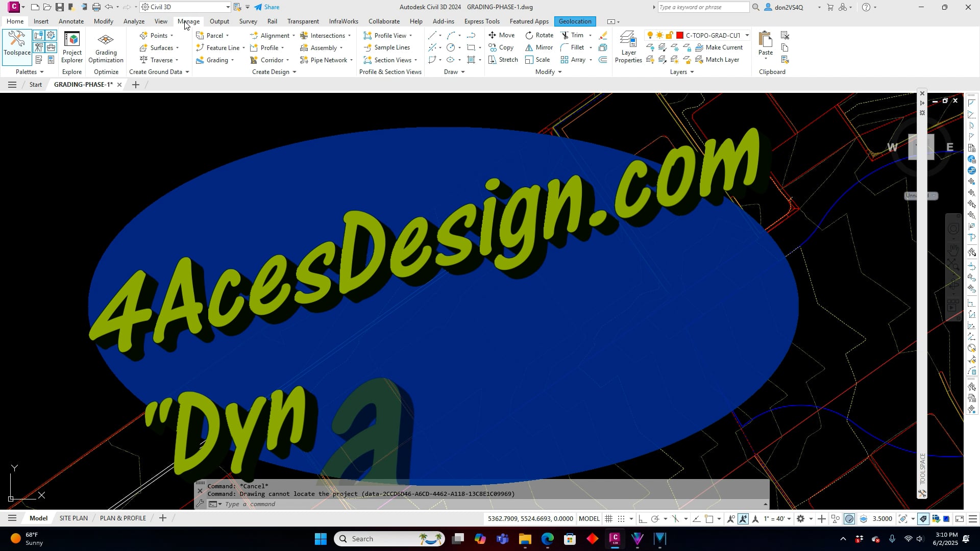Open annotation scale 1" = 40' dropdown
This screenshot has height=551, width=980.
(777, 519)
